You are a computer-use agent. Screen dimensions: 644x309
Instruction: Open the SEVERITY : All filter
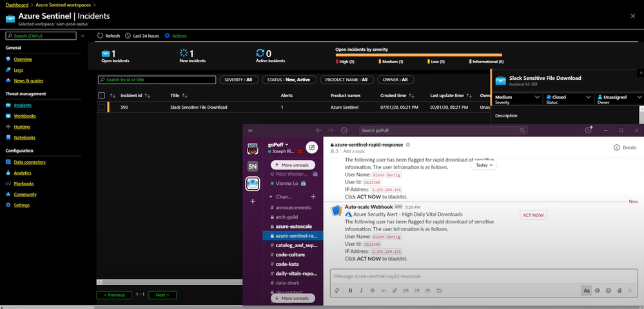tap(239, 80)
